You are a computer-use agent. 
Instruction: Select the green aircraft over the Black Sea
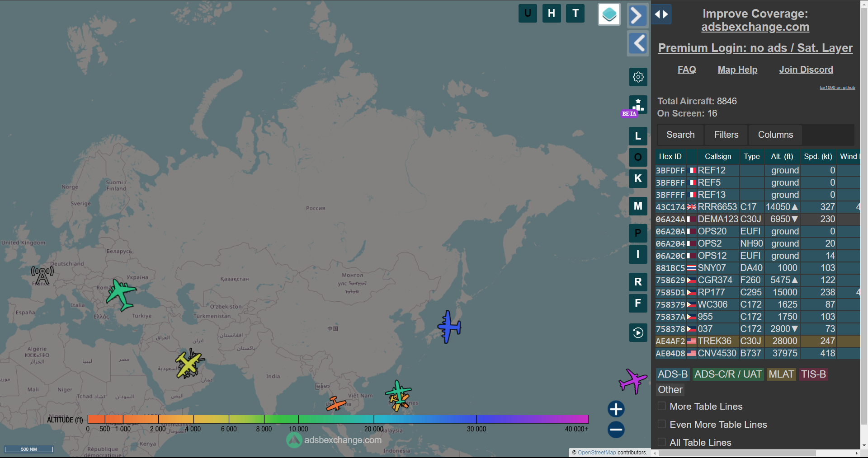click(121, 294)
